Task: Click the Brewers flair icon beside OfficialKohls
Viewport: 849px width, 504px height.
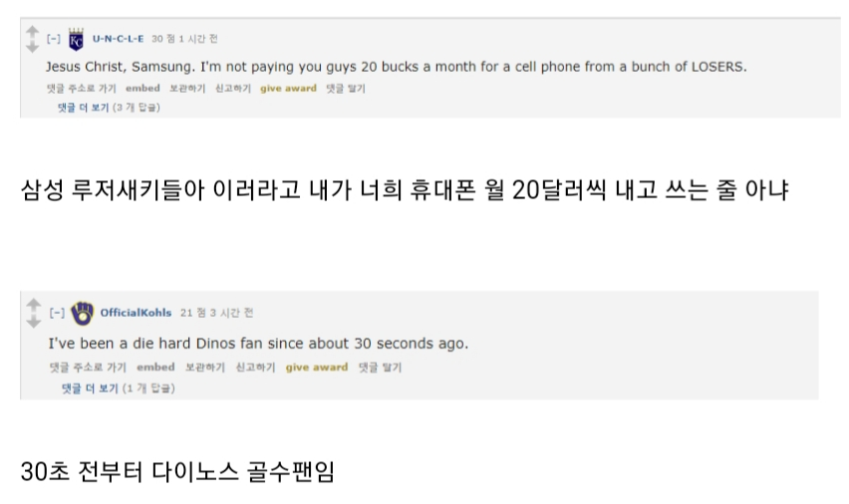Action: (83, 313)
